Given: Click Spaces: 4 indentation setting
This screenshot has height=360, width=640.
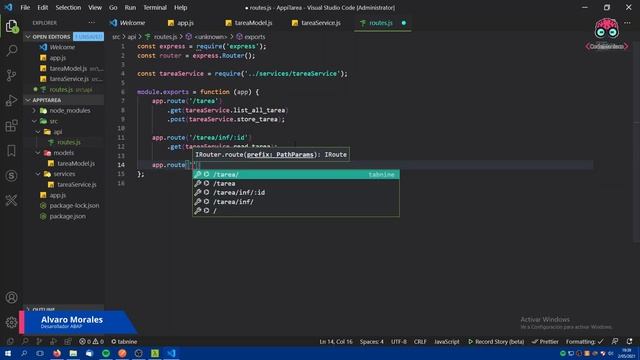Looking at the screenshot, I should (x=372, y=342).
